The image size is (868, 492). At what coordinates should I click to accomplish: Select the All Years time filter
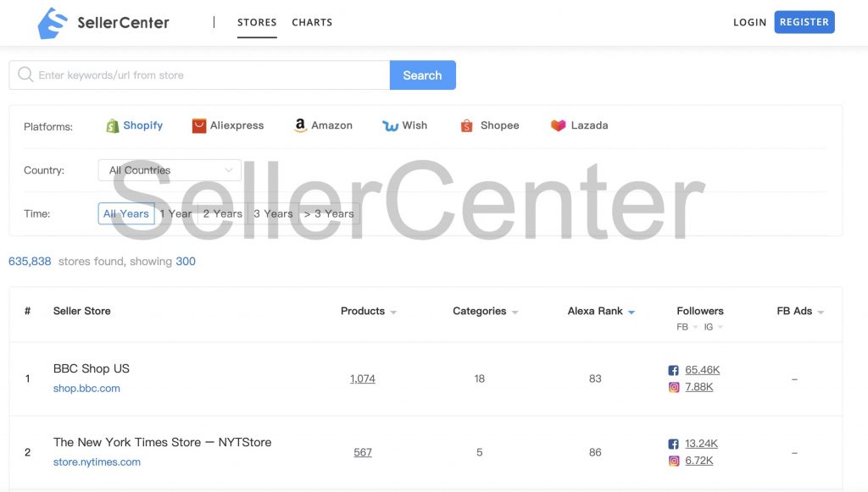point(126,214)
